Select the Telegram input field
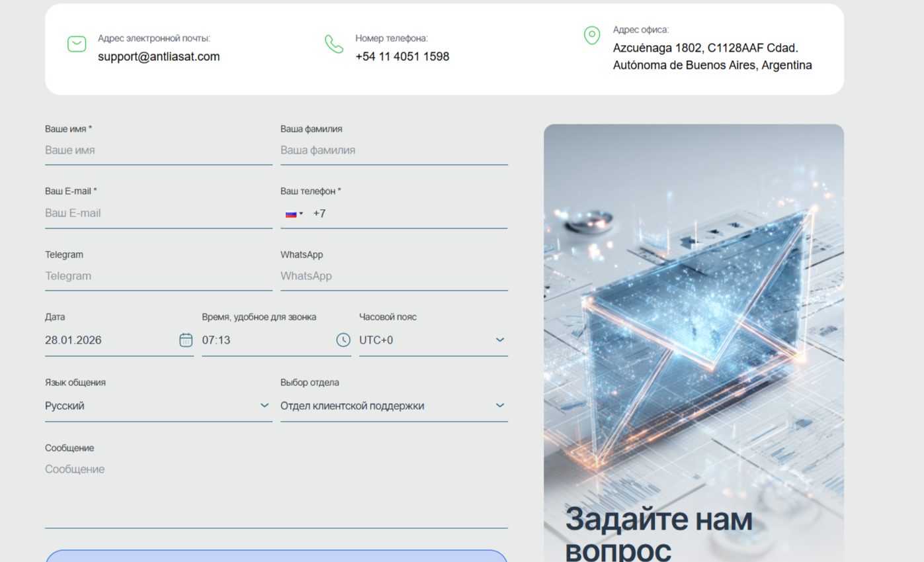Image resolution: width=924 pixels, height=562 pixels. coord(159,276)
